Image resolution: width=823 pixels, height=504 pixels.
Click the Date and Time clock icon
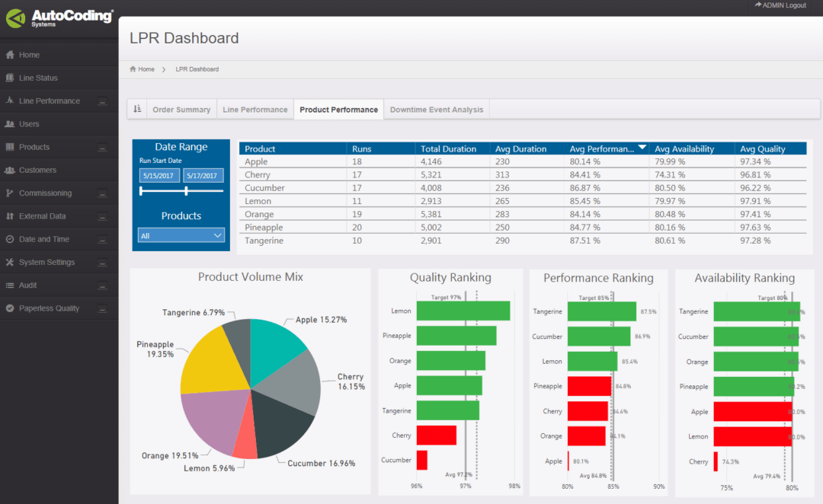pyautogui.click(x=10, y=239)
